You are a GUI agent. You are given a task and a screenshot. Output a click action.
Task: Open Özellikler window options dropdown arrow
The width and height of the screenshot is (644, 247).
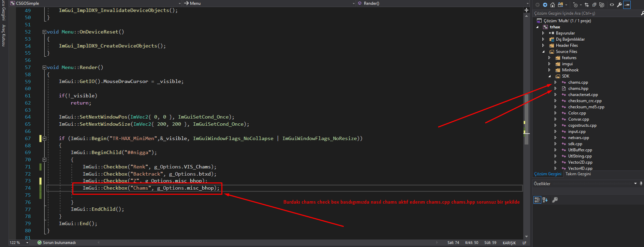(635, 184)
